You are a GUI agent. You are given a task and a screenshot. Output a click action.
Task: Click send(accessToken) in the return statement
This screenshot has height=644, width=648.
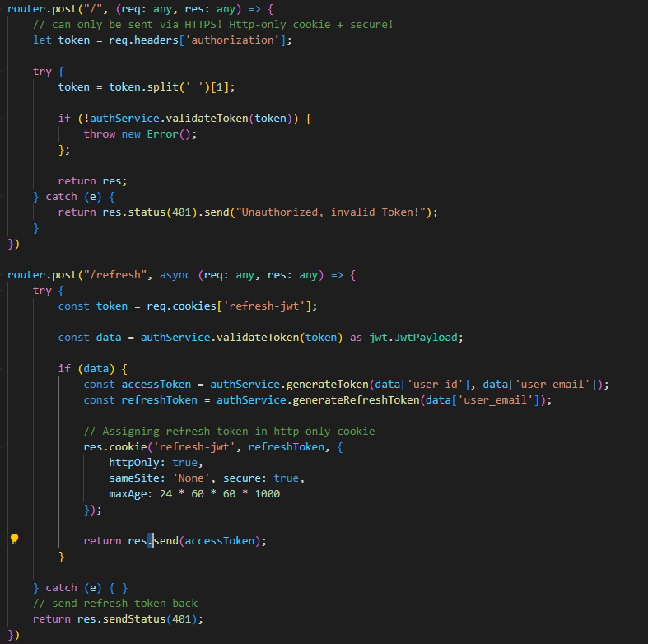point(207,541)
